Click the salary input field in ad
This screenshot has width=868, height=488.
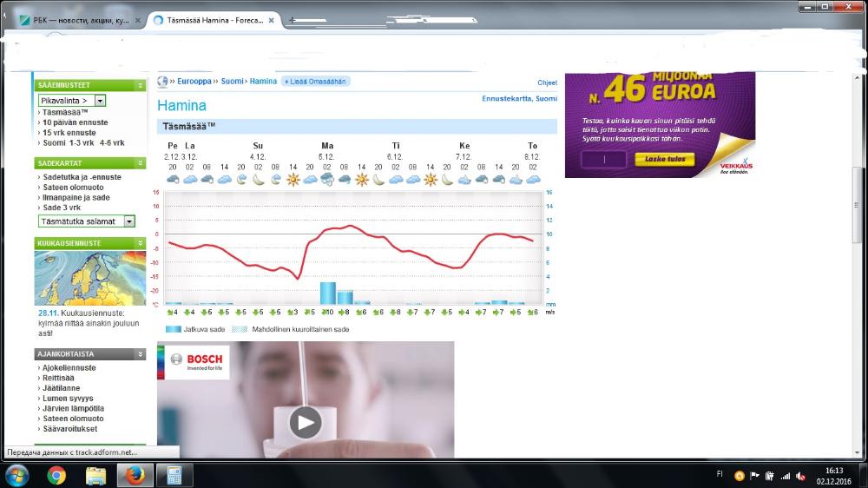tap(603, 159)
